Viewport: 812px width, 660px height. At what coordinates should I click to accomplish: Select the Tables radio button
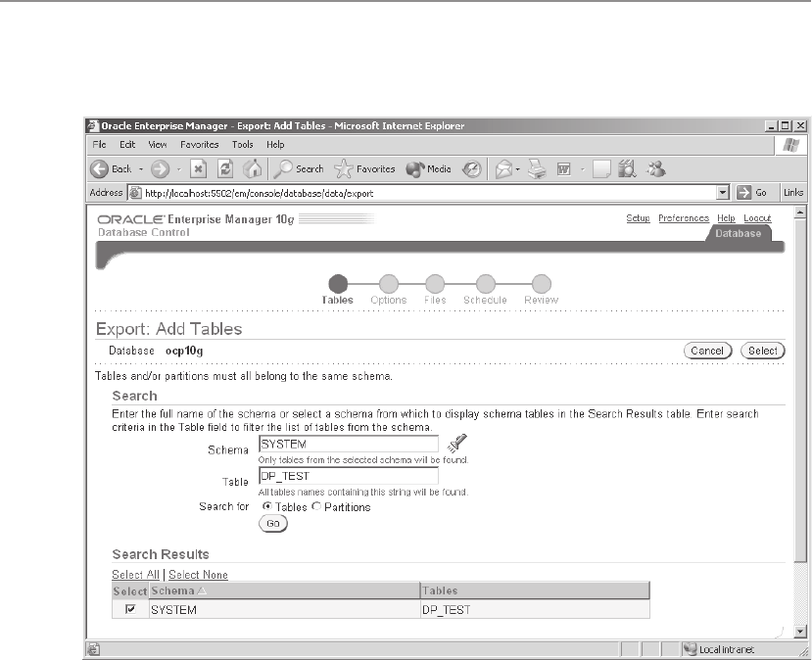[267, 507]
